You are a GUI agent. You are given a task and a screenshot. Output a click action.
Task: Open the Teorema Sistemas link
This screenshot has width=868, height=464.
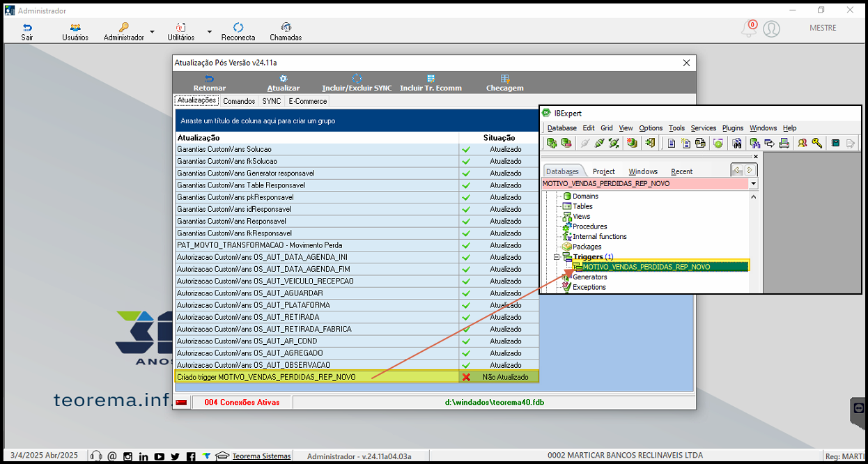coord(262,456)
